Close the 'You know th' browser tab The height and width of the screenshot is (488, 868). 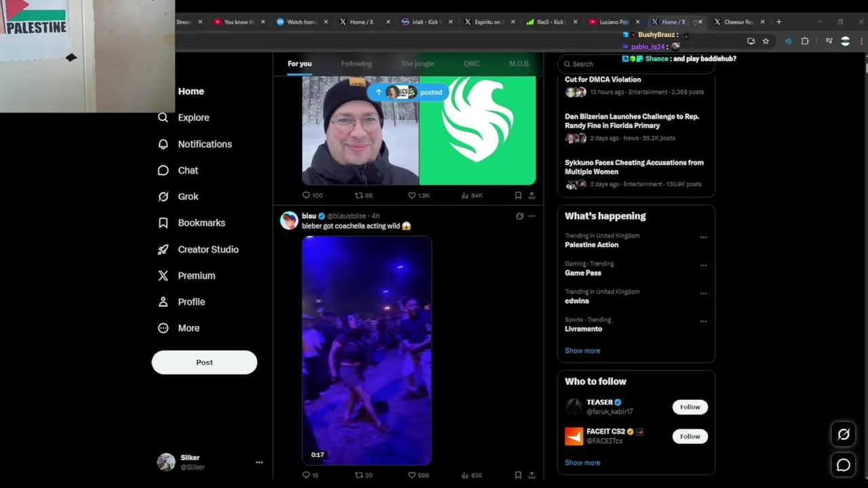(263, 22)
